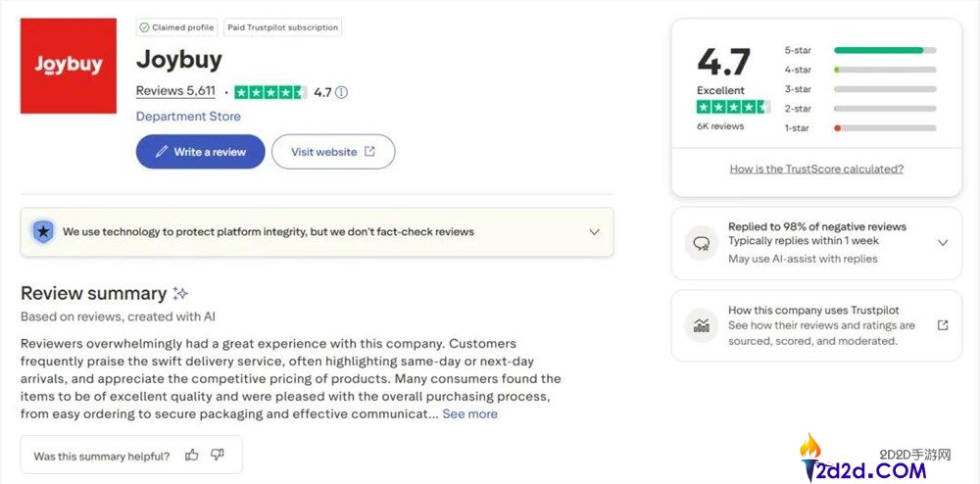Click the bar chart Trustpilot usage icon
The height and width of the screenshot is (484, 980).
(701, 325)
